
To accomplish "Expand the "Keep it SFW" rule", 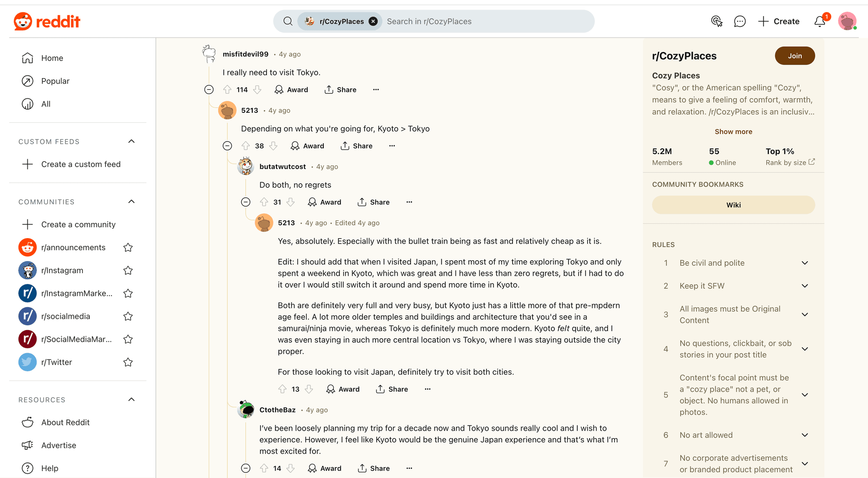I will tap(805, 286).
